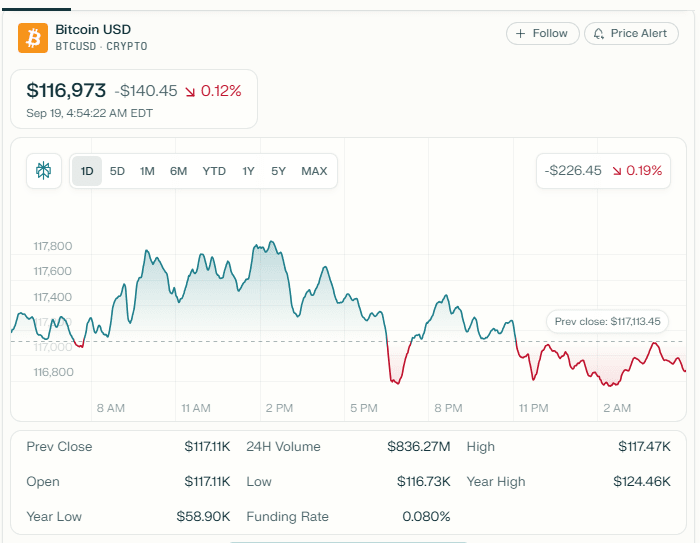
Task: Show the MAX range chart
Action: point(314,171)
